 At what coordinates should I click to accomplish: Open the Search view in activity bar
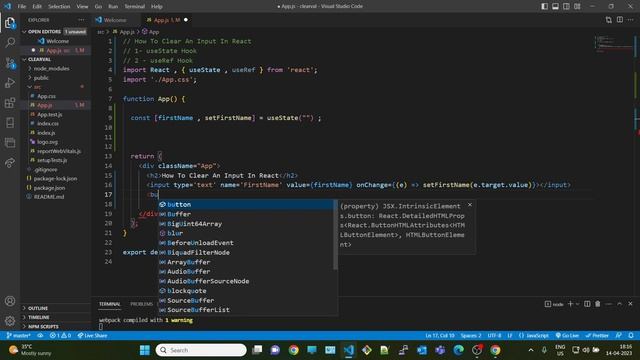point(10,42)
